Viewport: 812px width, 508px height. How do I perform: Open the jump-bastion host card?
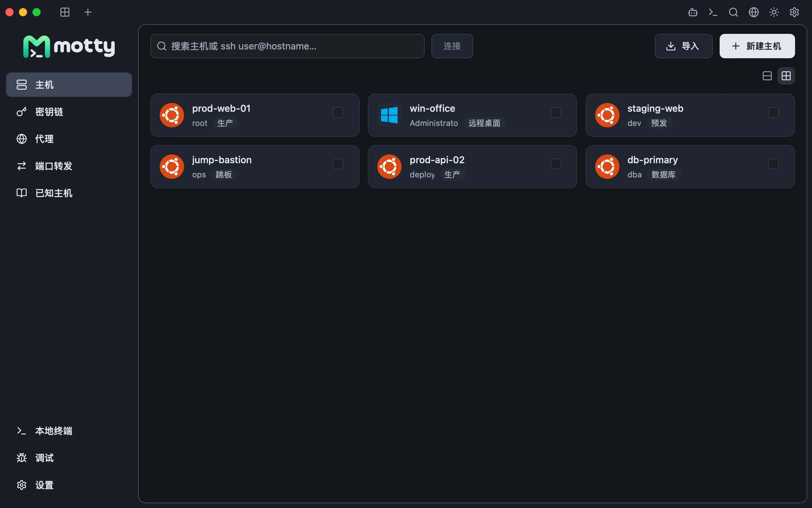(x=255, y=167)
